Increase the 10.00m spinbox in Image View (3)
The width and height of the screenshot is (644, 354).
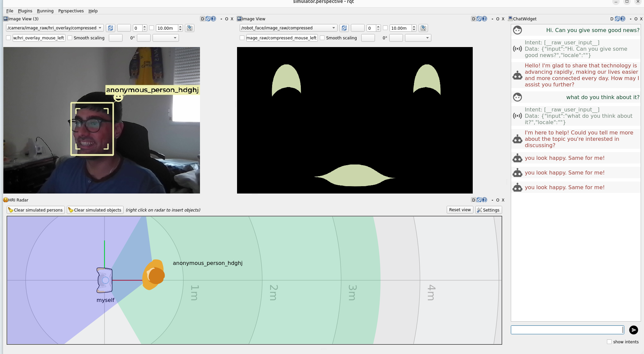(x=180, y=26)
